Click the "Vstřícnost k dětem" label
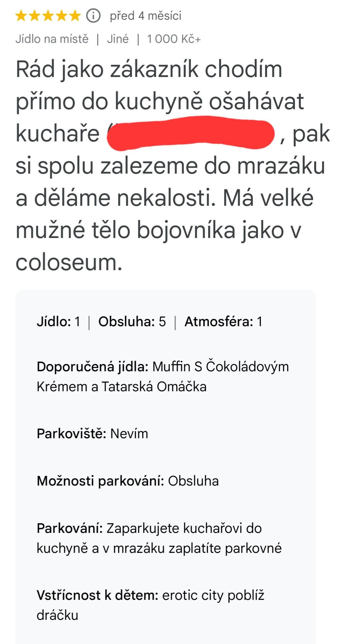347x644 pixels. coord(97,595)
